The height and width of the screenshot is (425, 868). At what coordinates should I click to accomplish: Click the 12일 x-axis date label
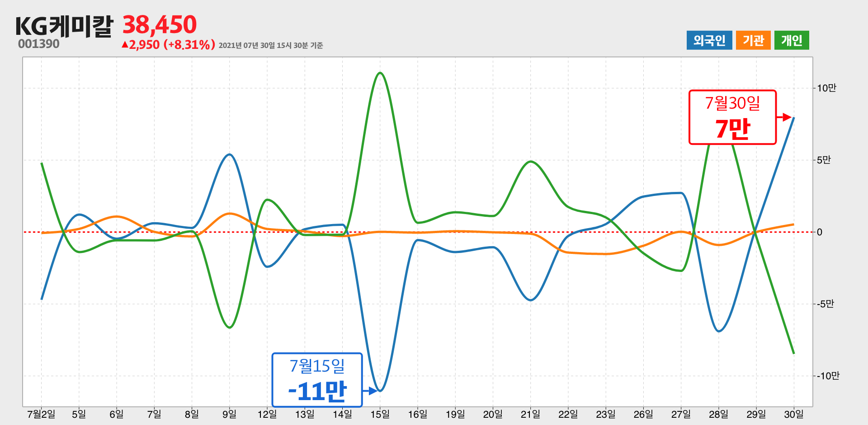267,414
